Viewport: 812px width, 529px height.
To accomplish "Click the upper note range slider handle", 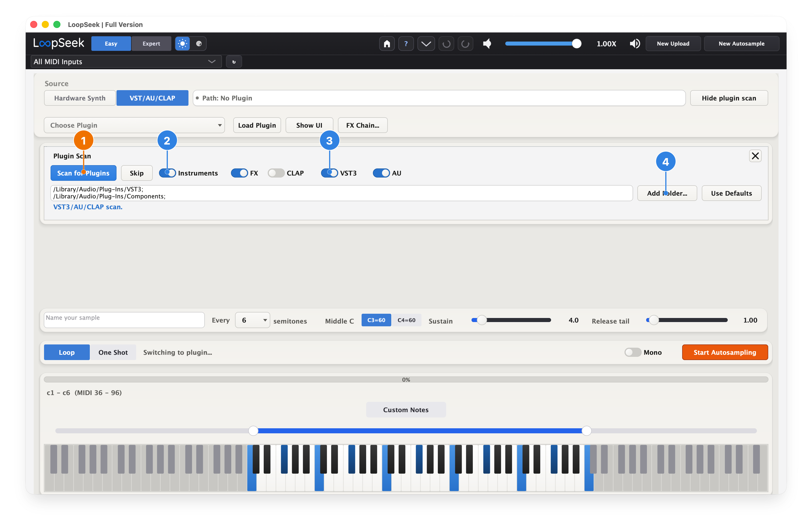I will point(587,431).
